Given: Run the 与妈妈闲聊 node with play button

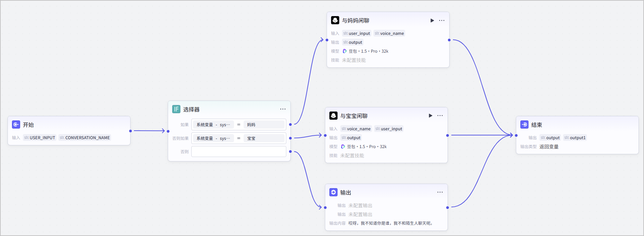Looking at the screenshot, I should click(x=432, y=21).
